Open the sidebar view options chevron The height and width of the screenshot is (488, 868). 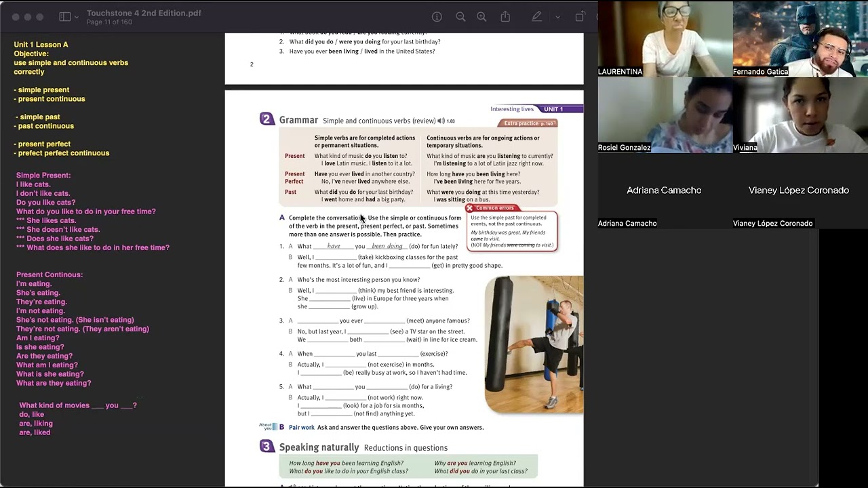tap(77, 17)
